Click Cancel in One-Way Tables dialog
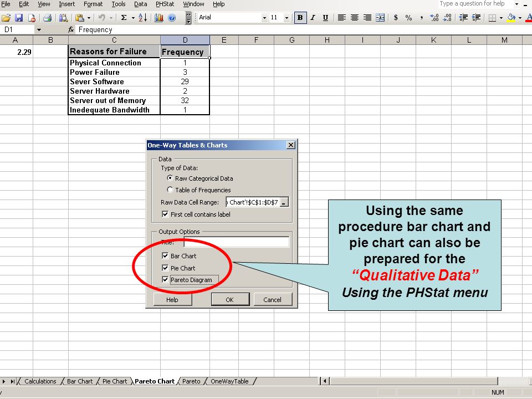Viewport: 532px width, 399px height. click(273, 300)
